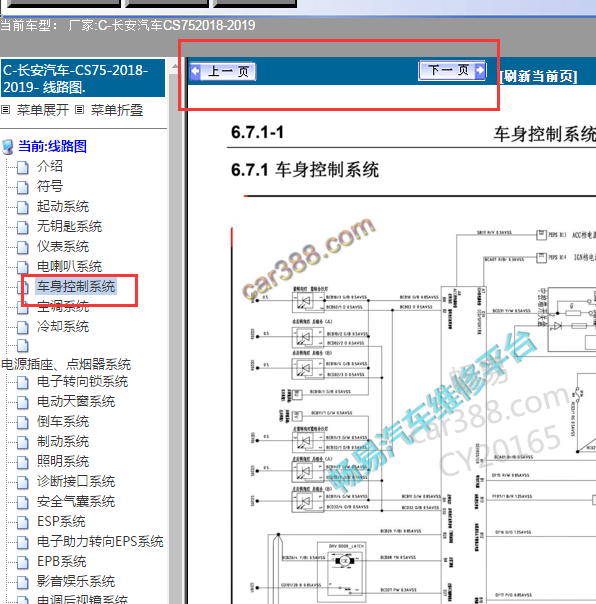The height and width of the screenshot is (604, 596).
Task: Open 电喇叭系统 wiring diagram
Action: pos(69,267)
